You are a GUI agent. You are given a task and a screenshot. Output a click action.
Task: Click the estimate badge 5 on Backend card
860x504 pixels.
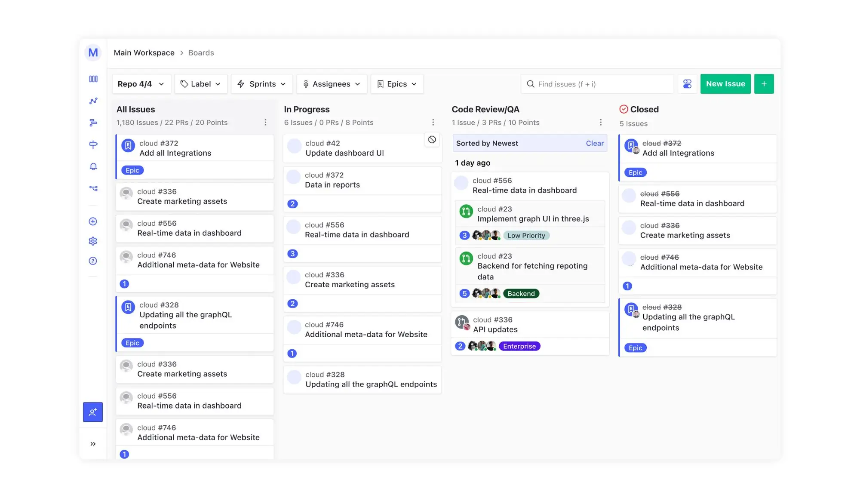click(464, 294)
